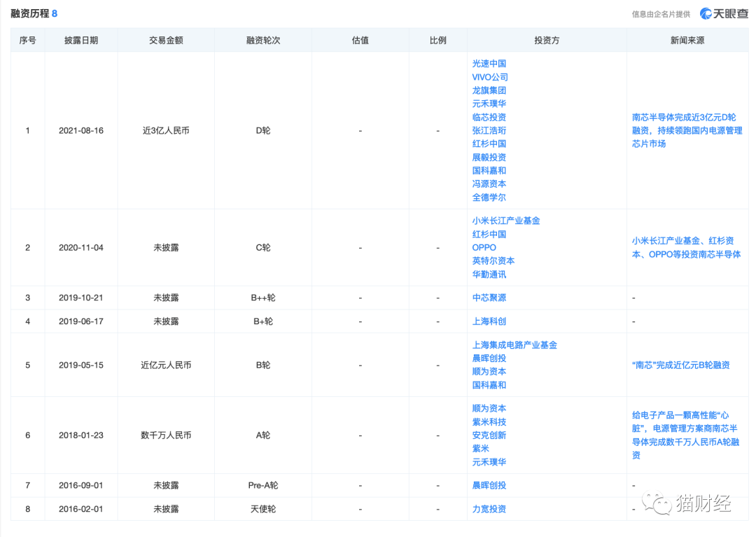The width and height of the screenshot is (756, 537).
Task: Select date cell 2019-06-17
Action: (81, 321)
